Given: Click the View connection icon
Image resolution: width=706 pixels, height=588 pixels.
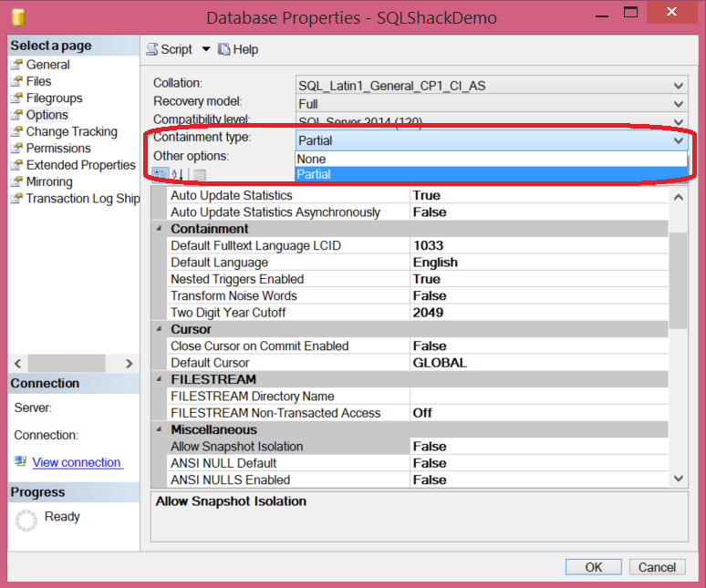Looking at the screenshot, I should pyautogui.click(x=20, y=461).
